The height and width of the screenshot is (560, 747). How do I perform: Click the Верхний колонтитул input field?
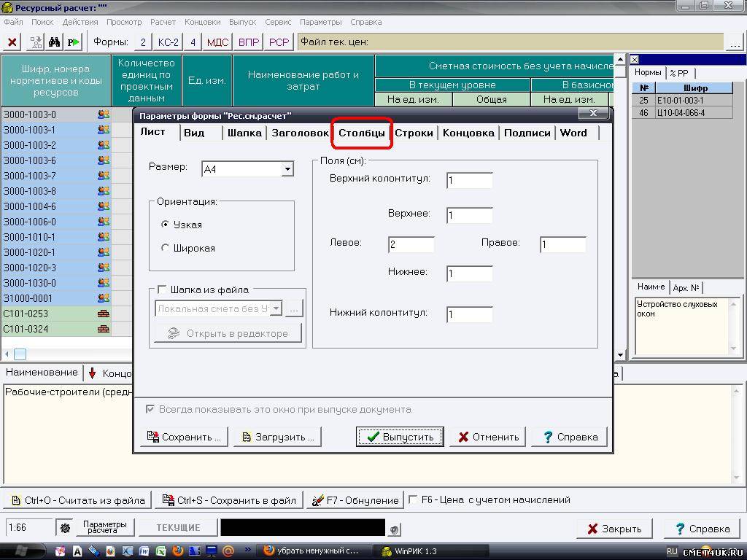tap(469, 181)
